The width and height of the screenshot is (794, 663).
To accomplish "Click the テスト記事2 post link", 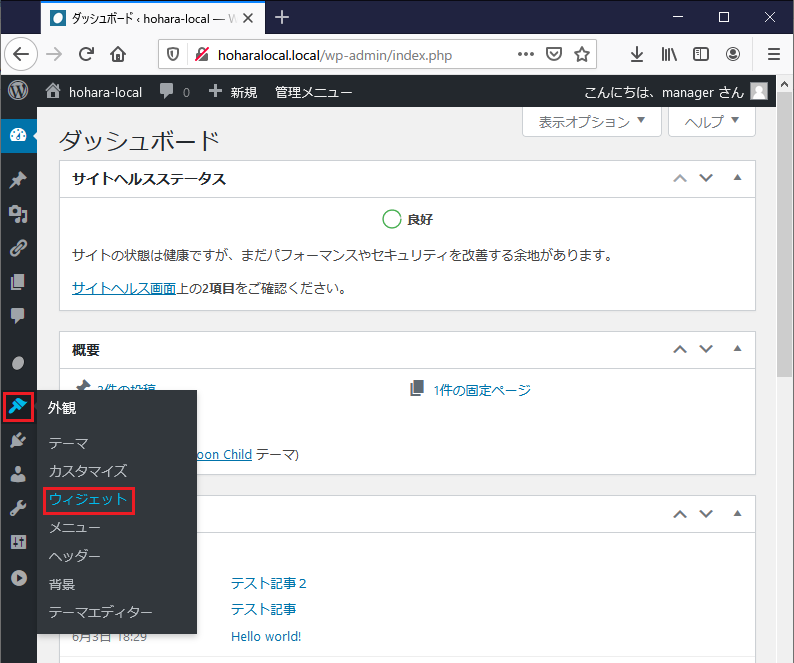I will 268,583.
